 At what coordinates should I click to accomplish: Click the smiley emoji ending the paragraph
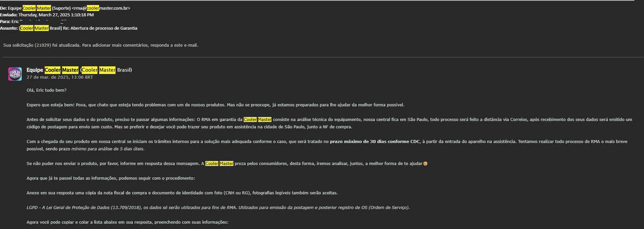click(x=425, y=164)
